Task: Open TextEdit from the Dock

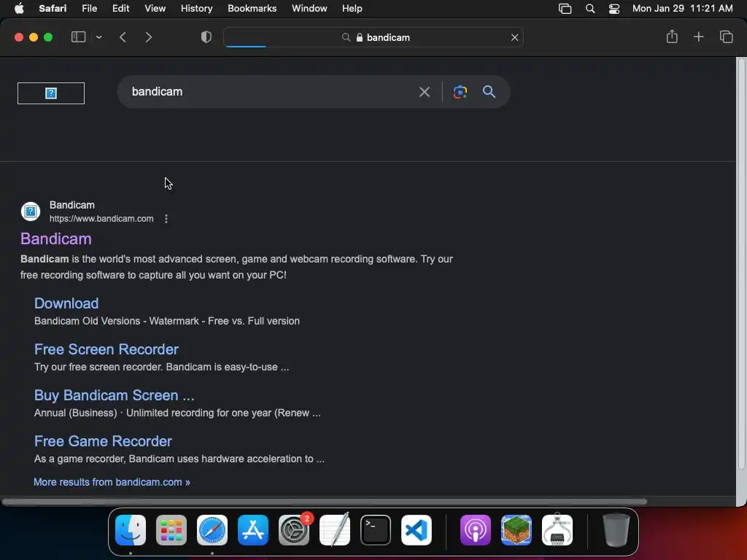Action: point(335,530)
